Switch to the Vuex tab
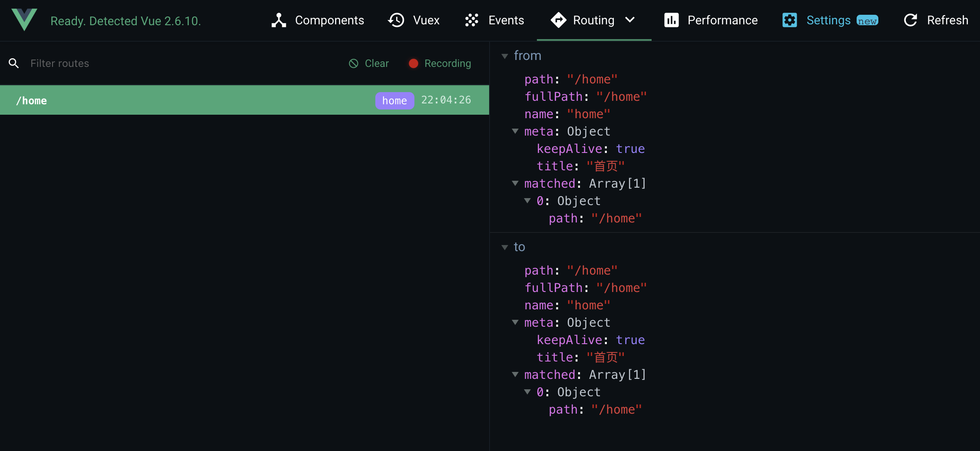 tap(414, 20)
